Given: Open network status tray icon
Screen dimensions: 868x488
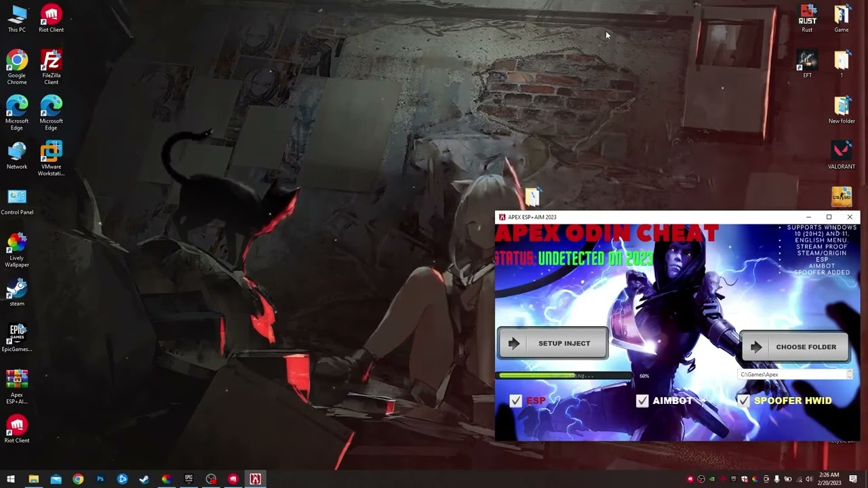Looking at the screenshot, I should [800, 479].
